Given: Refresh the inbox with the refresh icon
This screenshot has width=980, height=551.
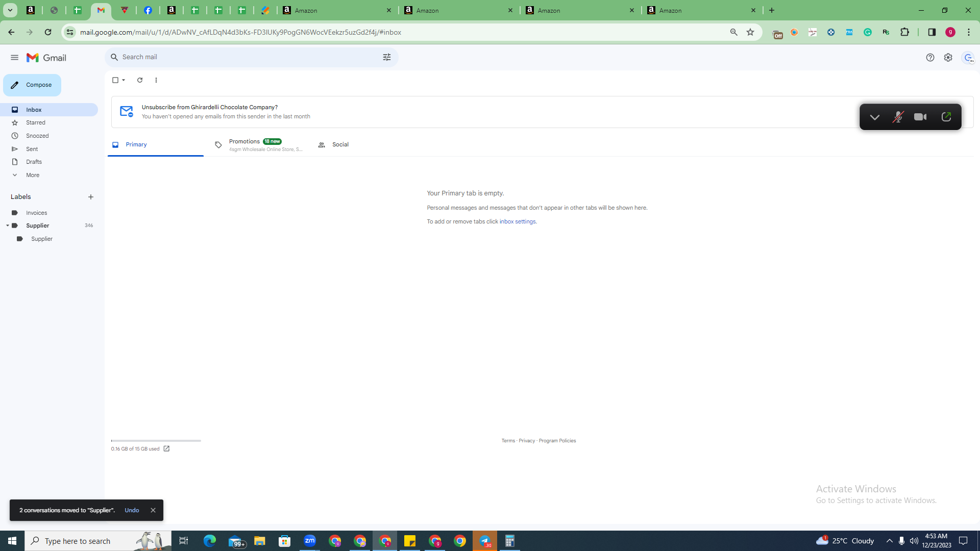Looking at the screenshot, I should point(140,80).
